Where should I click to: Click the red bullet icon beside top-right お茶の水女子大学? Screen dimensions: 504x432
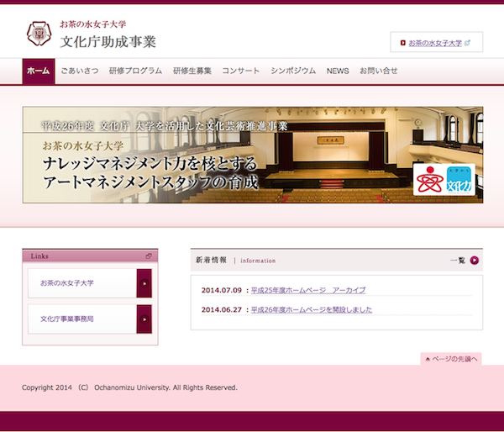(402, 42)
